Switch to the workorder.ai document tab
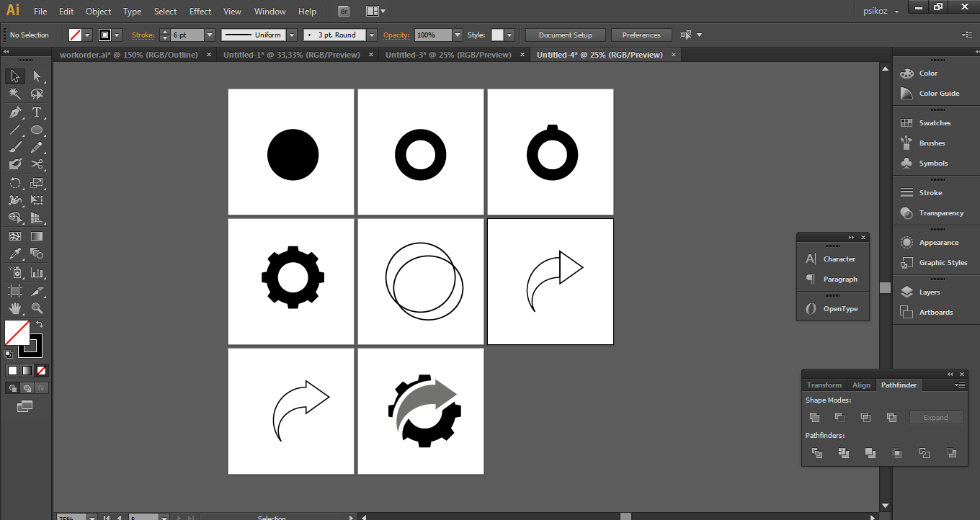 click(x=128, y=55)
